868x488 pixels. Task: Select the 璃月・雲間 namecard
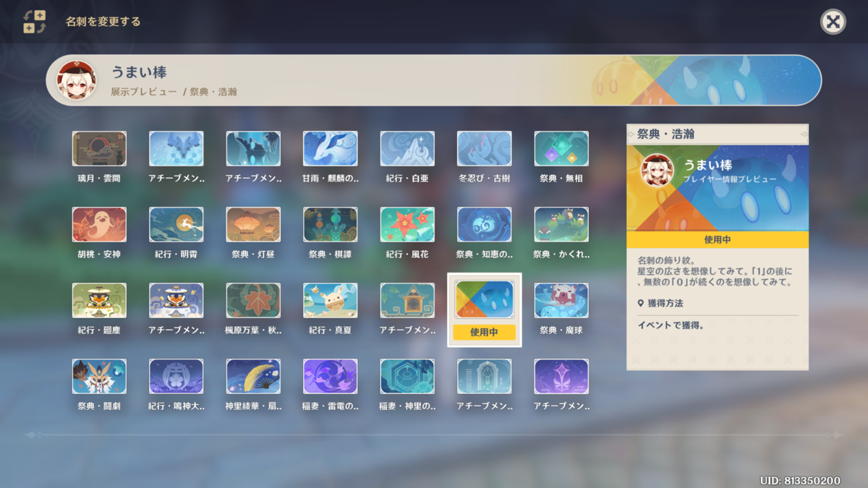click(x=99, y=149)
